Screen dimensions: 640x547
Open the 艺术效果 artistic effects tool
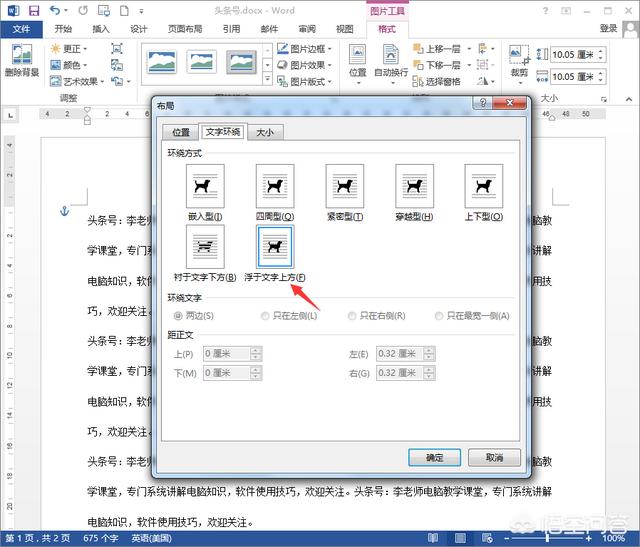point(77,82)
